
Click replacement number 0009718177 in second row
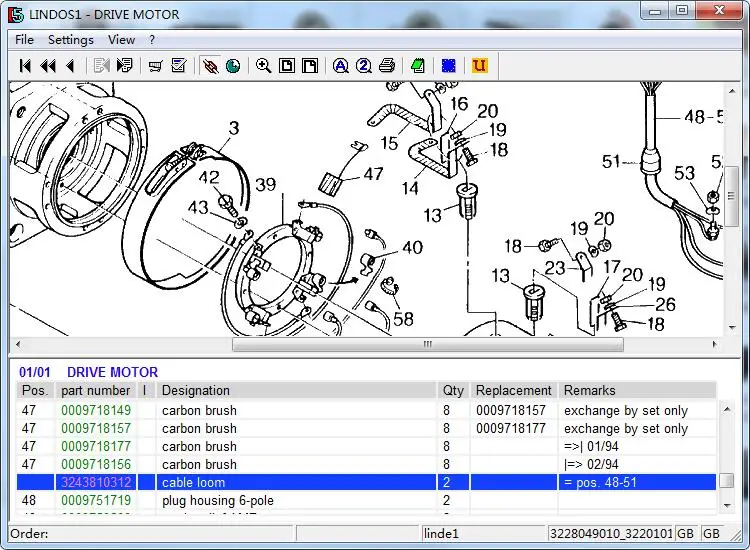click(x=511, y=429)
